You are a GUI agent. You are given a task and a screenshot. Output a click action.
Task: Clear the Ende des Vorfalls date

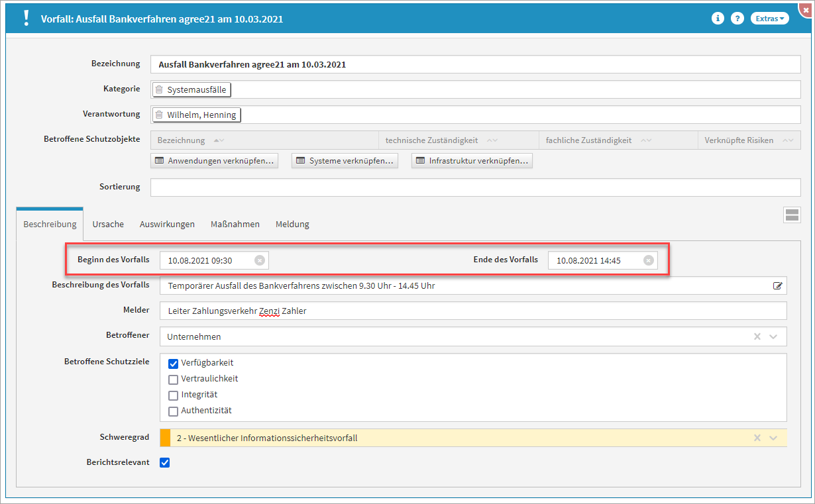point(648,261)
